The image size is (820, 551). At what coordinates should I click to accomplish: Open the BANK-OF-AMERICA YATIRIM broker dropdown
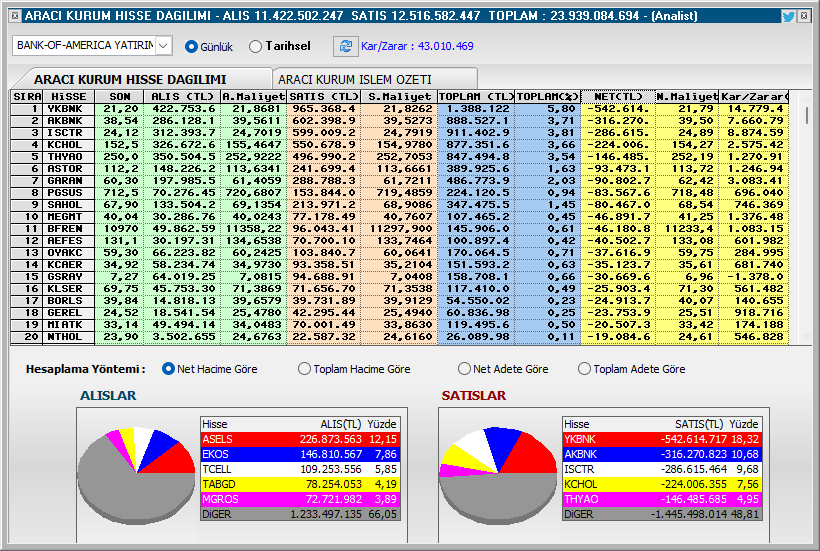click(163, 45)
